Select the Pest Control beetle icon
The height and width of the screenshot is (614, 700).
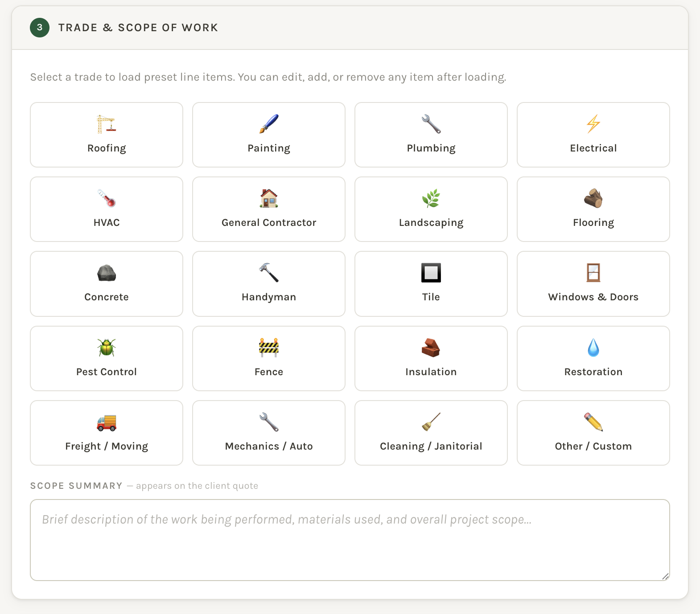click(x=107, y=348)
